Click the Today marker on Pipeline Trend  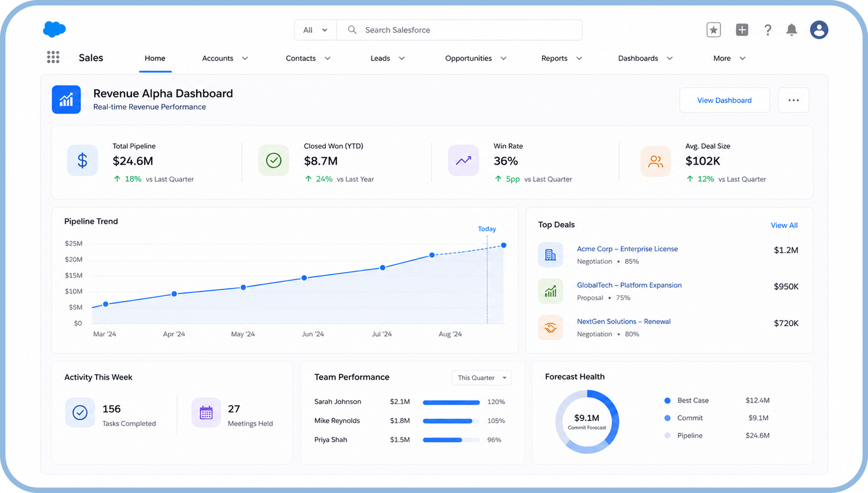(x=486, y=229)
